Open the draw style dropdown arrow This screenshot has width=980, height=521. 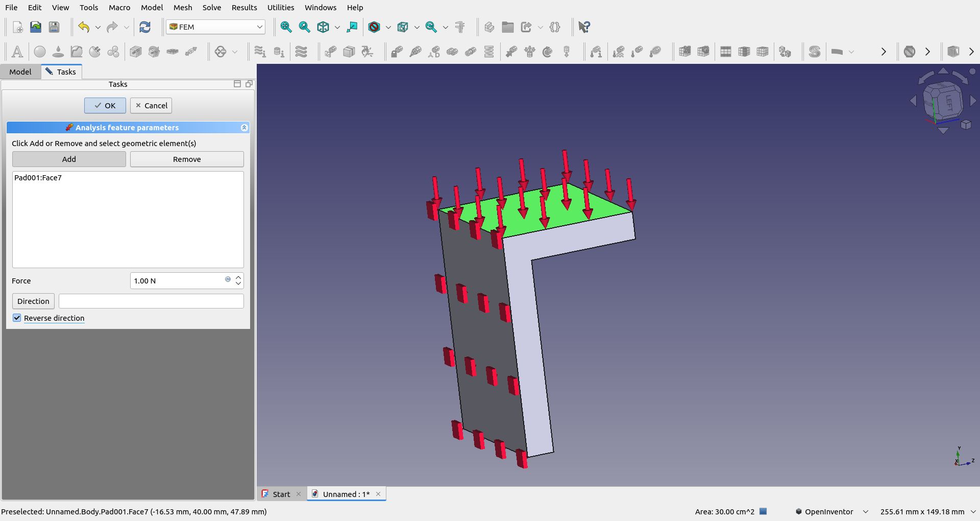click(x=388, y=27)
